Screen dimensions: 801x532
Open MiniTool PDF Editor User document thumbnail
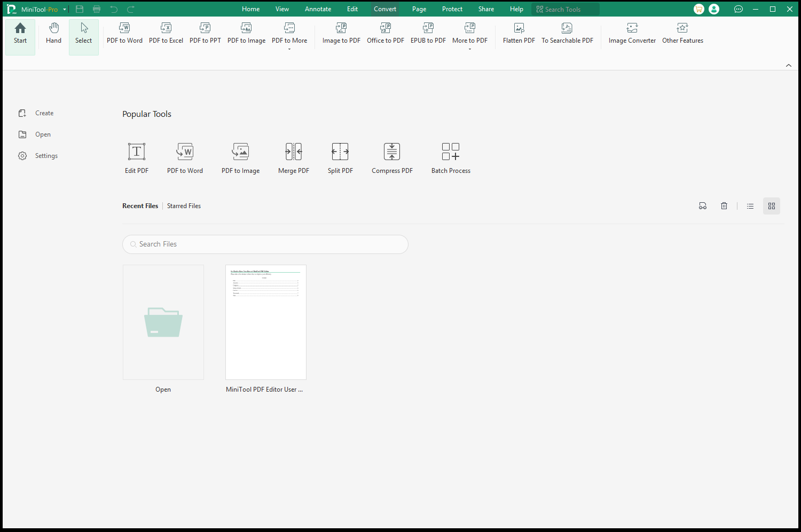click(x=266, y=322)
